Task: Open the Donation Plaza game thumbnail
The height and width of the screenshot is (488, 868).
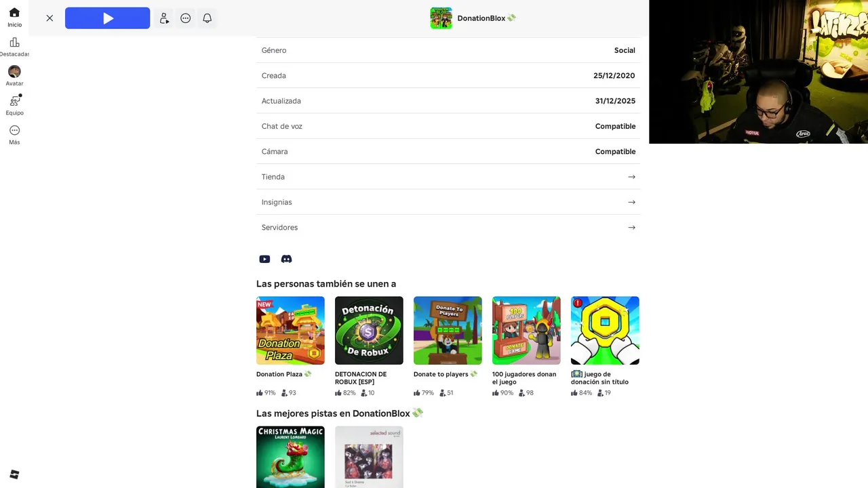Action: (x=290, y=331)
